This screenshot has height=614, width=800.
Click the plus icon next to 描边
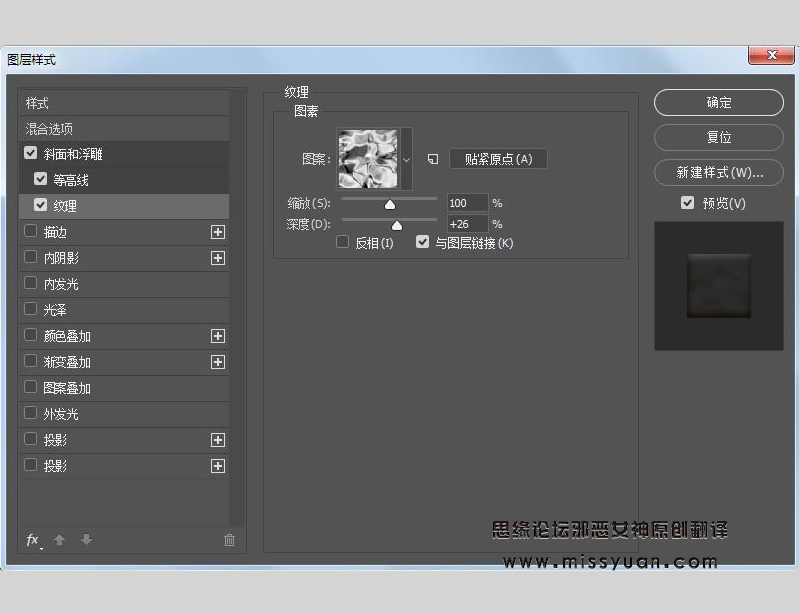(218, 232)
